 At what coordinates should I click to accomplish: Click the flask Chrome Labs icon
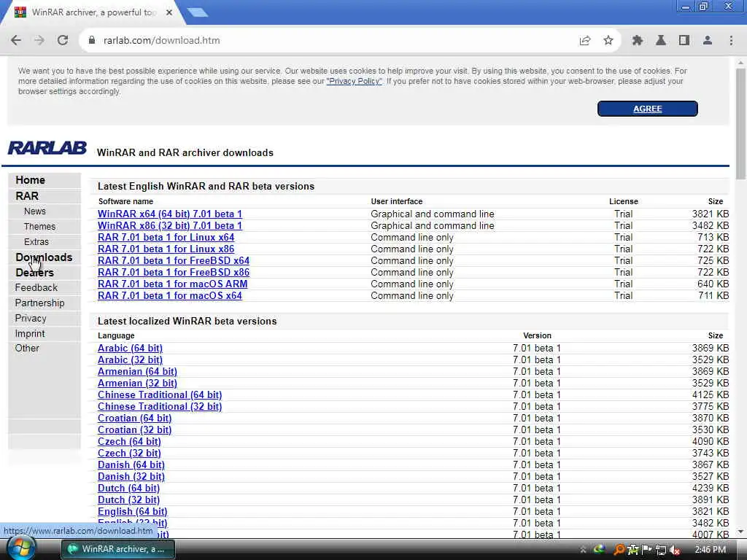click(x=661, y=41)
